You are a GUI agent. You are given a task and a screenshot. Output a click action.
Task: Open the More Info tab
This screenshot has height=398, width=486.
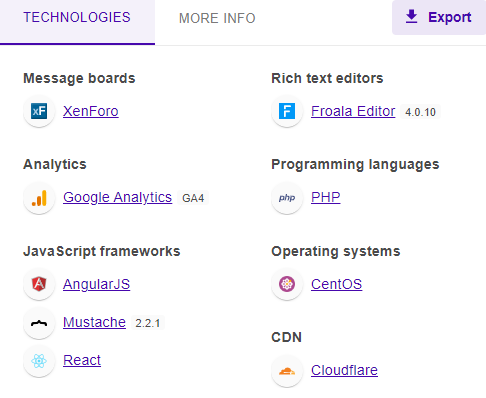pyautogui.click(x=217, y=18)
